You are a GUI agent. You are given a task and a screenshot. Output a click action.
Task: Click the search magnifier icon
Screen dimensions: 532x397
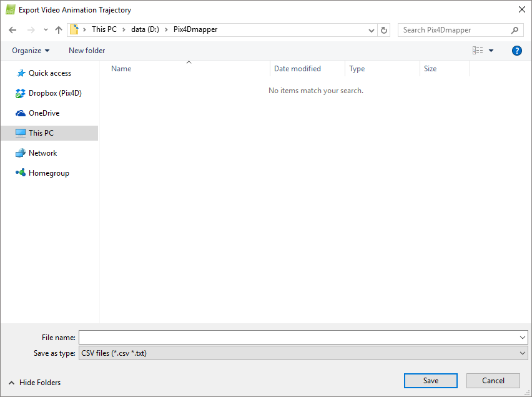click(515, 30)
